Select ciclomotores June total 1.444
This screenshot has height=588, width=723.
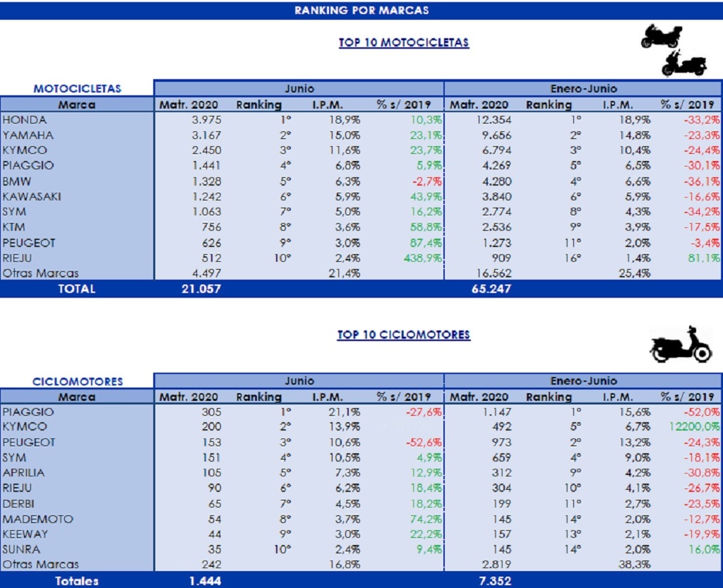click(x=205, y=581)
